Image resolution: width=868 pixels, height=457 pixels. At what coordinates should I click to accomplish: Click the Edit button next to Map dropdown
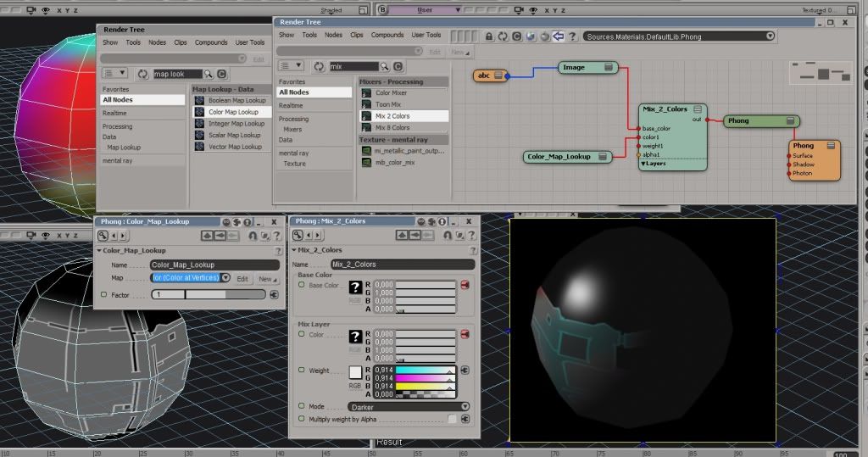[242, 279]
